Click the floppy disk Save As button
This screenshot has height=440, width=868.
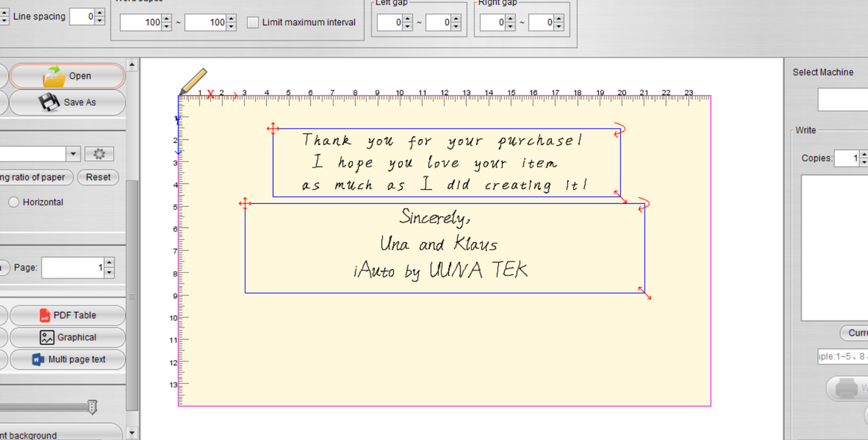[67, 102]
